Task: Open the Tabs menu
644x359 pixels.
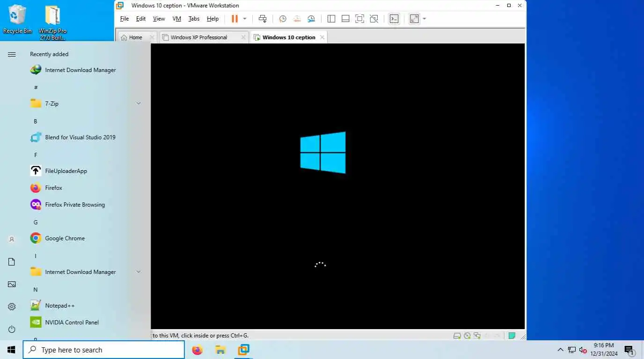Action: (194, 19)
